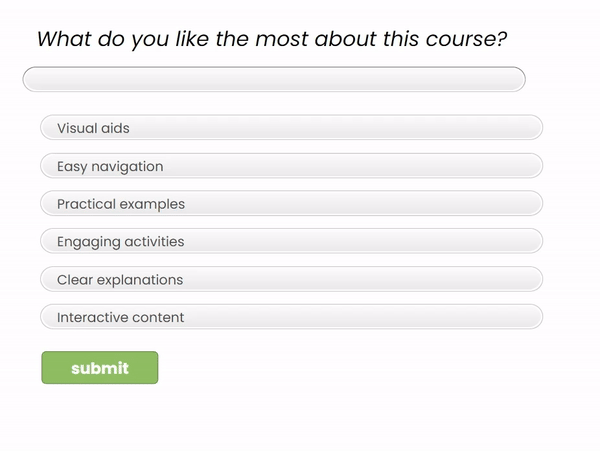Image resolution: width=600 pixels, height=451 pixels.
Task: Click the course question heading text
Action: [272, 39]
